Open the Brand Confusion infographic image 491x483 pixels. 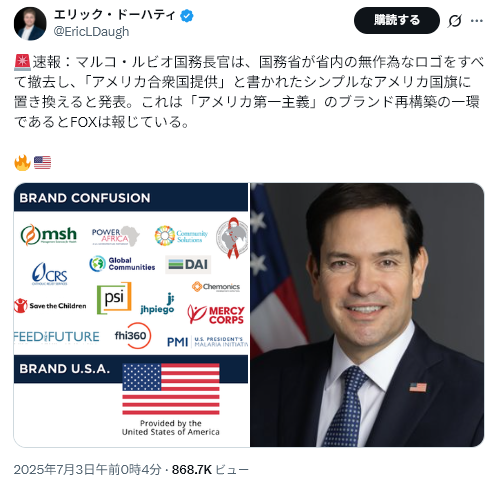click(131, 315)
